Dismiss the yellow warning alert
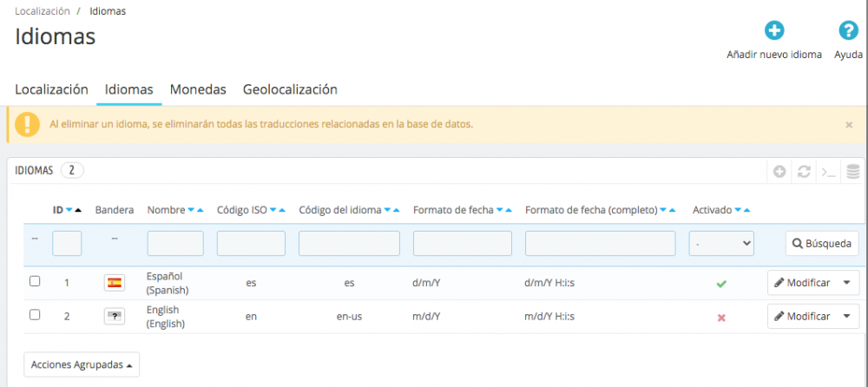The height and width of the screenshot is (387, 868). [x=849, y=125]
